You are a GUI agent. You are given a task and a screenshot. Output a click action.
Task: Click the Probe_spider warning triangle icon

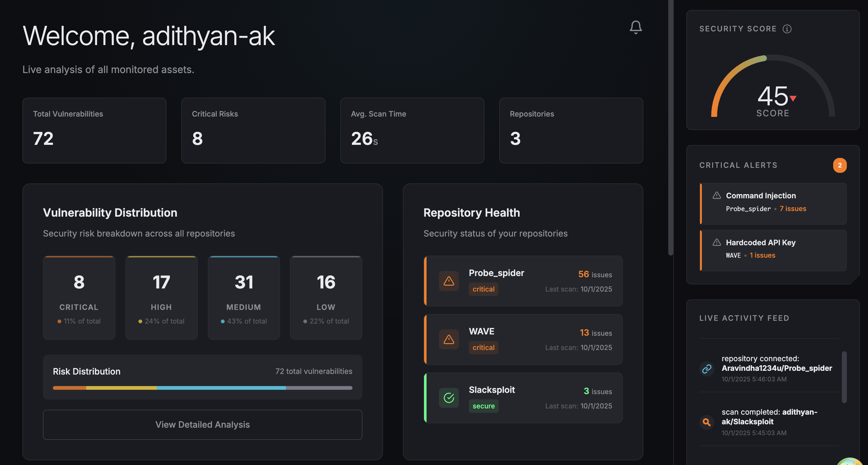(449, 281)
